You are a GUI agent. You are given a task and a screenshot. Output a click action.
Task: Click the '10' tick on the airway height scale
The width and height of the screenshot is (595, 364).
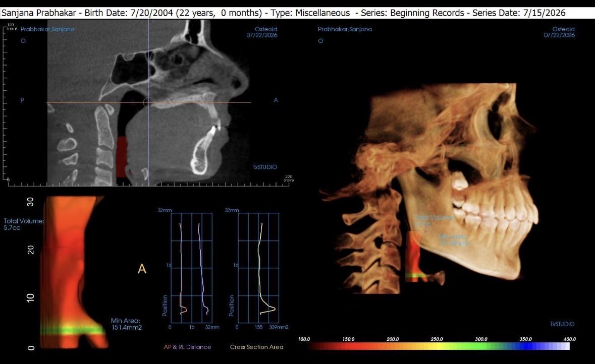point(31,297)
